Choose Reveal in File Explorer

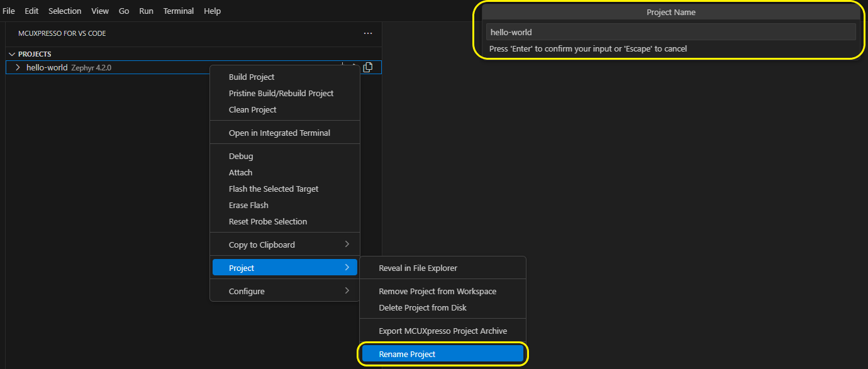[418, 268]
